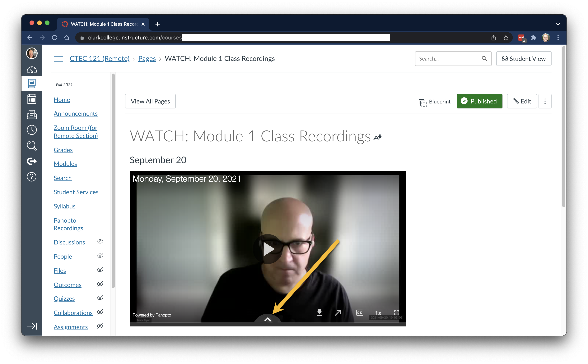
Task: Click the Help question mark icon
Action: point(32,177)
